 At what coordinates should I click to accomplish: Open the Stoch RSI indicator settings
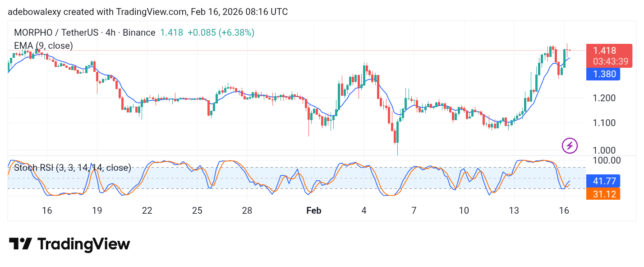point(72,168)
